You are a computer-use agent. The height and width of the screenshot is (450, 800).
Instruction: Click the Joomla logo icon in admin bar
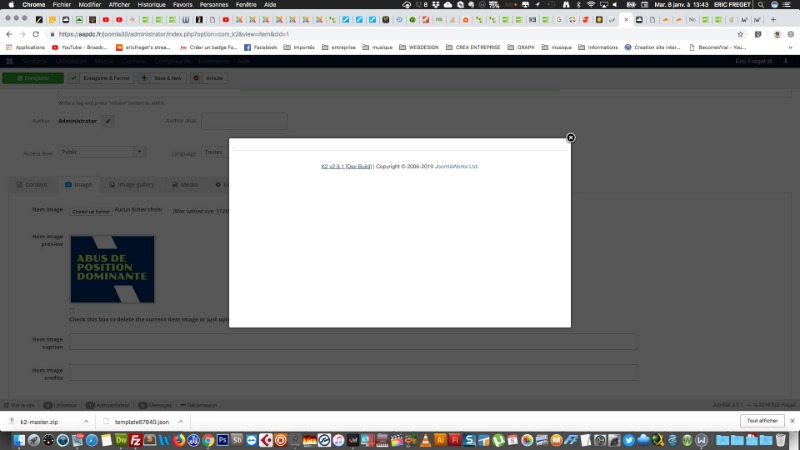[x=9, y=61]
